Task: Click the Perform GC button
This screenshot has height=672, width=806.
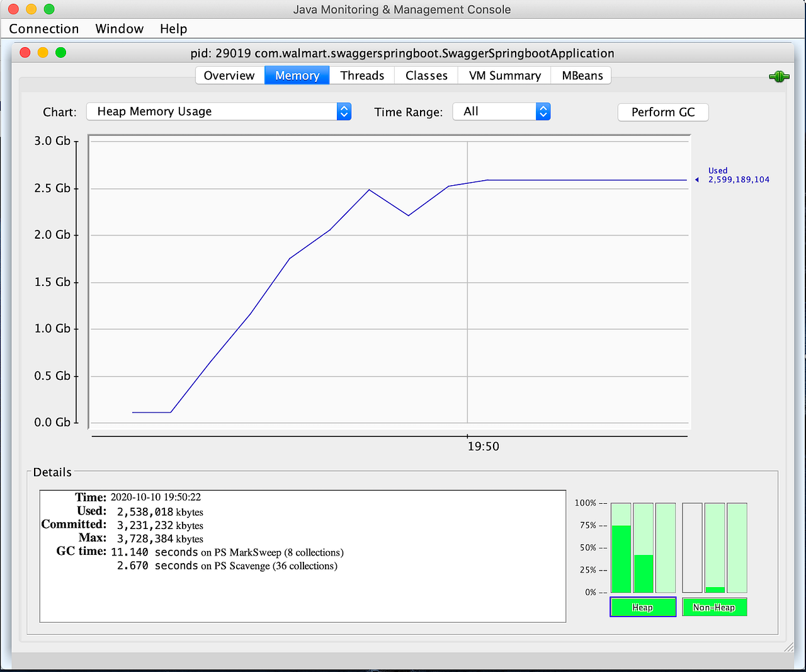Action: [x=662, y=112]
